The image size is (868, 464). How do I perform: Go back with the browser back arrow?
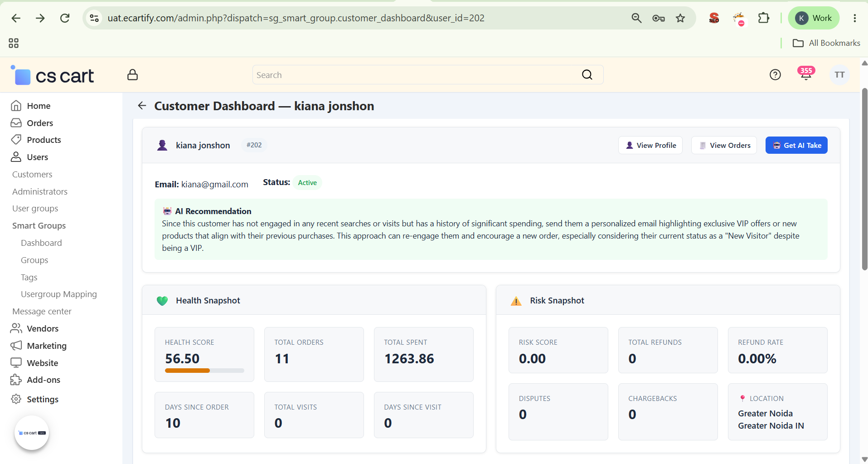tap(16, 18)
